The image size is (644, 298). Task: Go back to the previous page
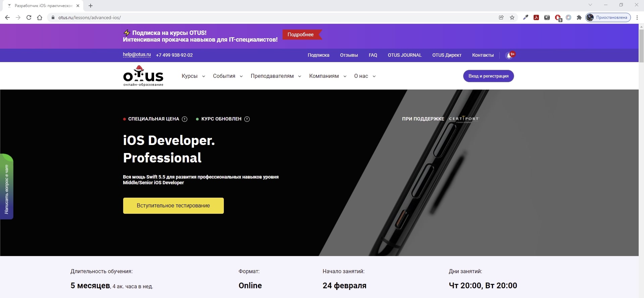7,17
